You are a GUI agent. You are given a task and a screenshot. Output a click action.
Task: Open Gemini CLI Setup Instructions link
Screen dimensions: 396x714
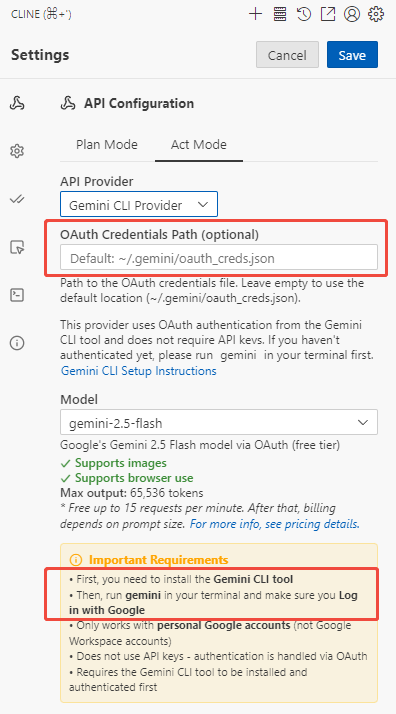point(139,371)
